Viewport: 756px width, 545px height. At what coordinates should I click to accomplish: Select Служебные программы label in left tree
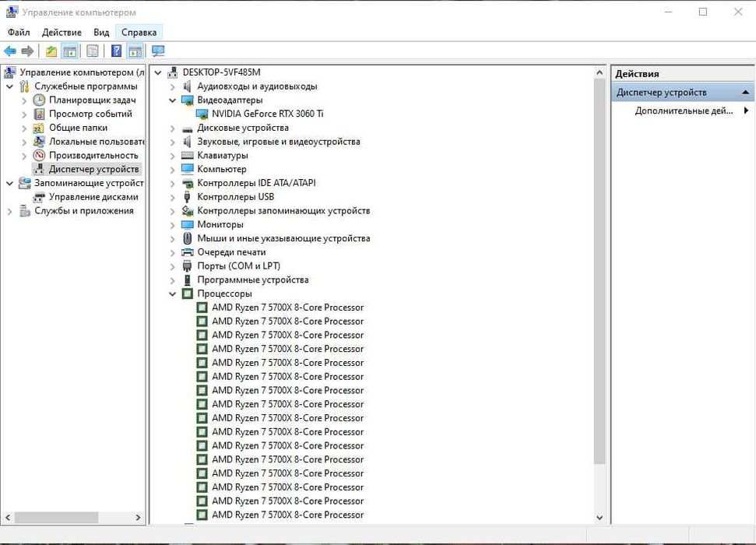coord(86,86)
